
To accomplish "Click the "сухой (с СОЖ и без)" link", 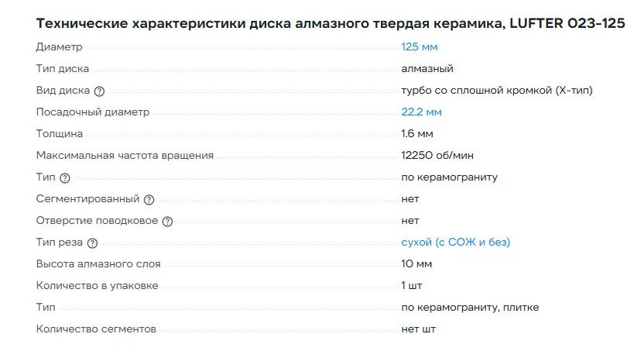I will tap(455, 243).
